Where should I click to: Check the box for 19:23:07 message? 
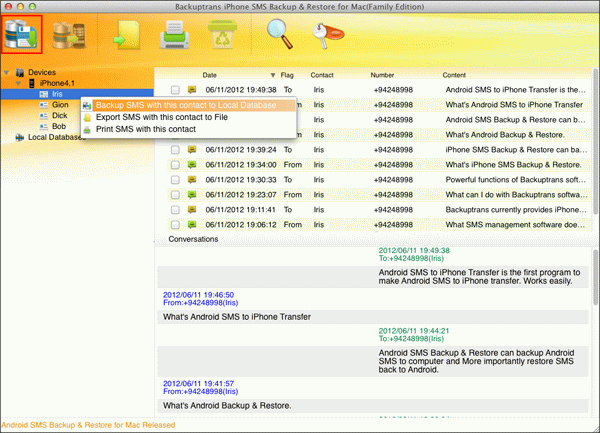point(175,195)
